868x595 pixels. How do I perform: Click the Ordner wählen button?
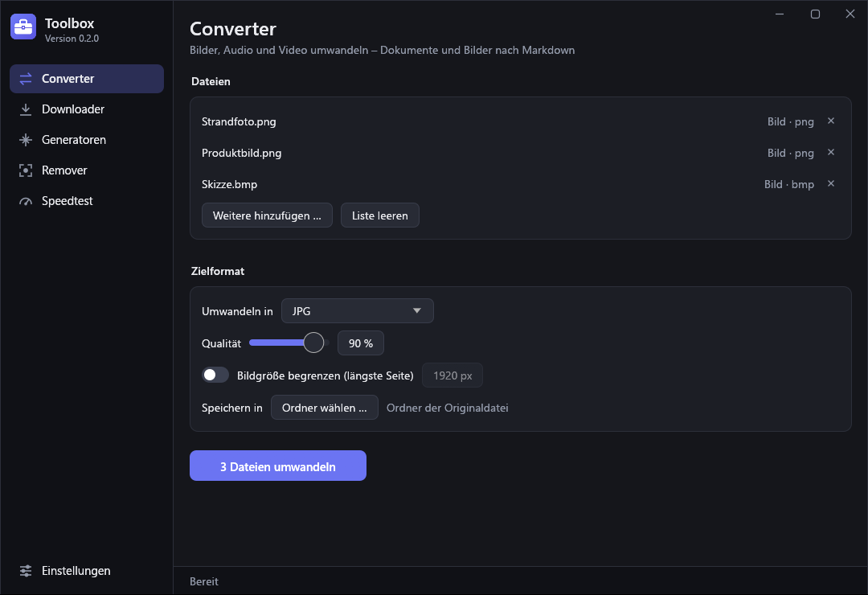pos(325,408)
